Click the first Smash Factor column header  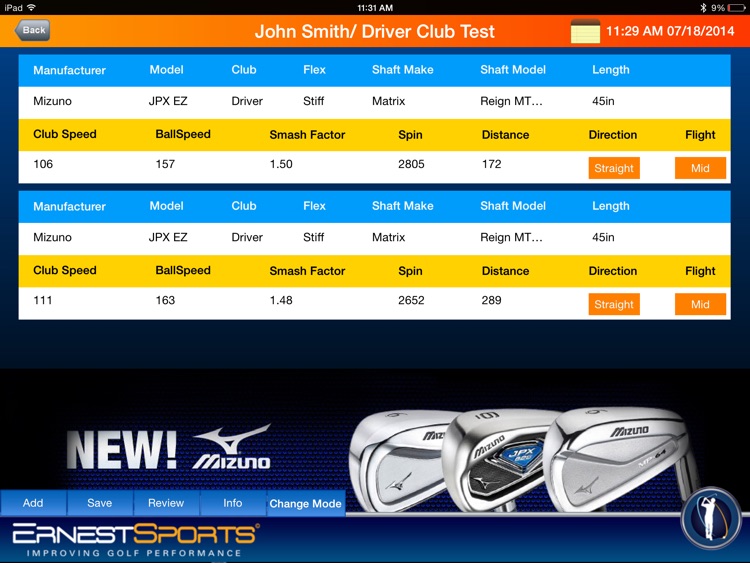click(307, 135)
